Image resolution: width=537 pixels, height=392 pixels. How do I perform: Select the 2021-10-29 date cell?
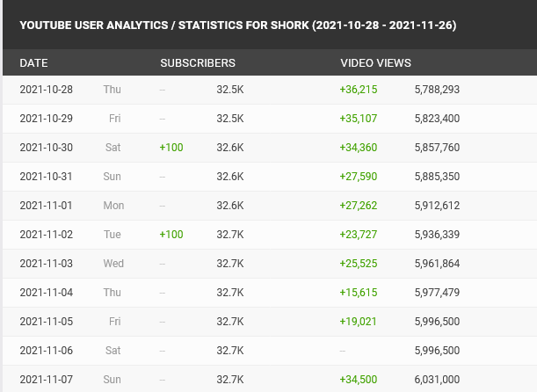point(46,119)
